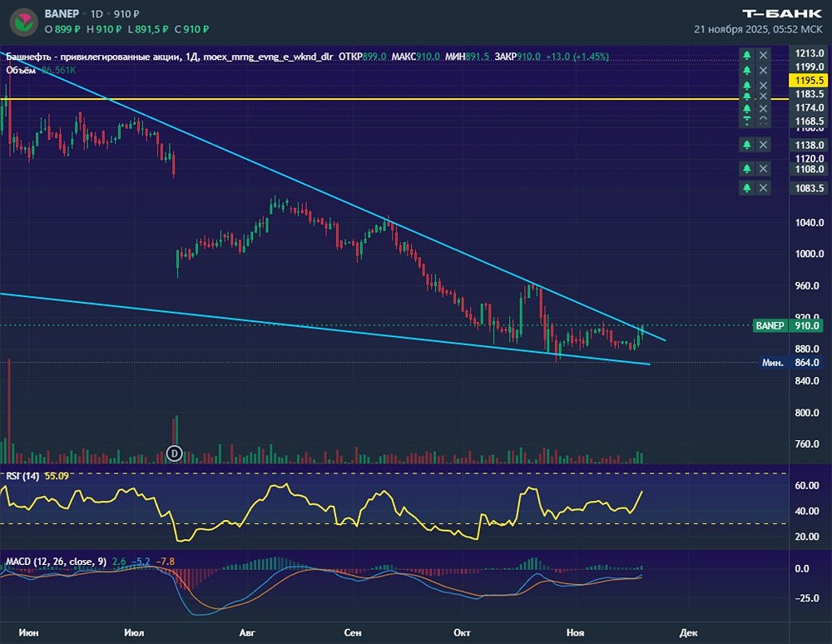This screenshot has height=644, width=832.
Task: Click the Ноя month label on time axis
Action: pos(575,632)
